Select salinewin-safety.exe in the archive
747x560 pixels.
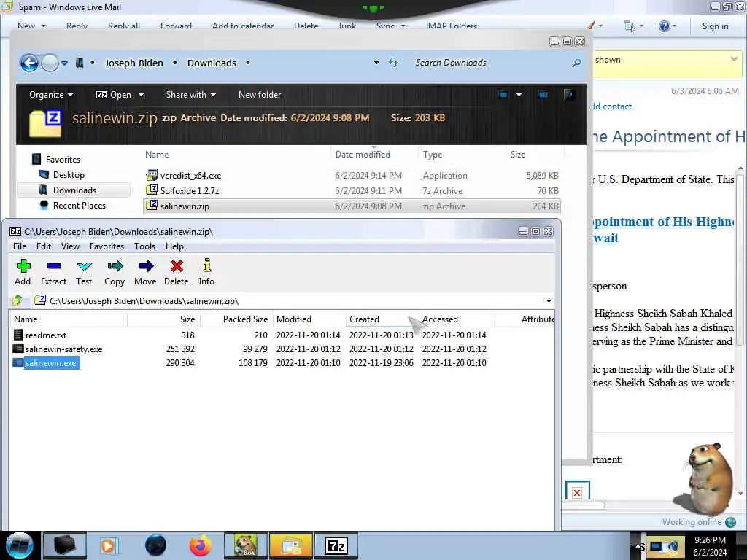click(x=63, y=349)
